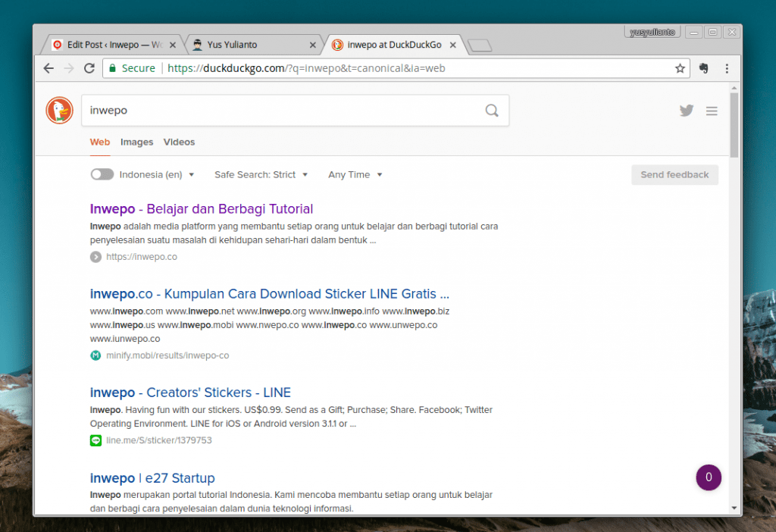
Task: Go back using the back arrow
Action: point(49,68)
